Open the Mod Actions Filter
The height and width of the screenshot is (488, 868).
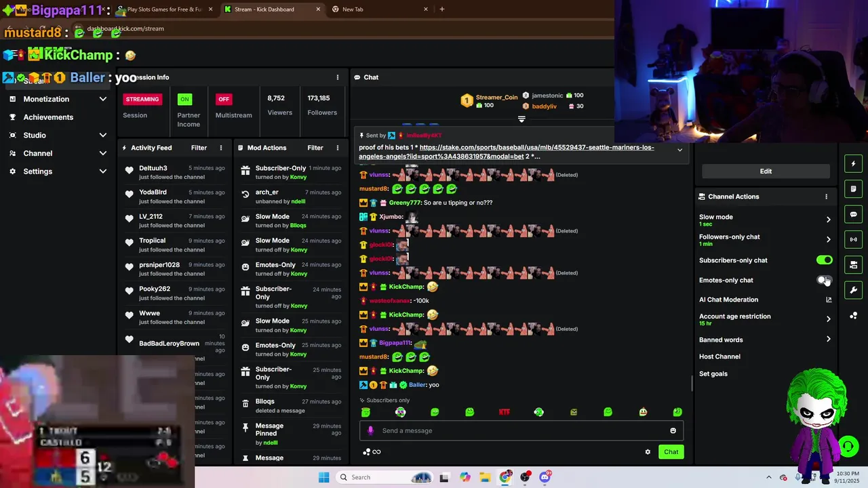(315, 148)
